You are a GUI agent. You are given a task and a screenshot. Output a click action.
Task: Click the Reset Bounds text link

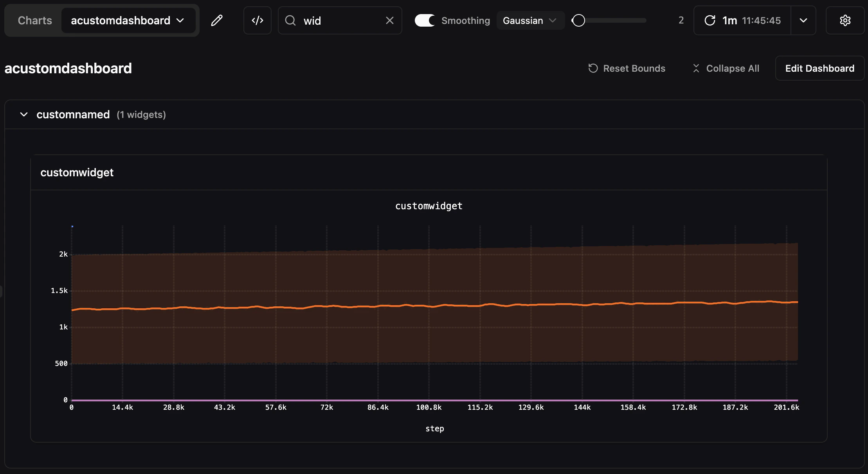634,68
